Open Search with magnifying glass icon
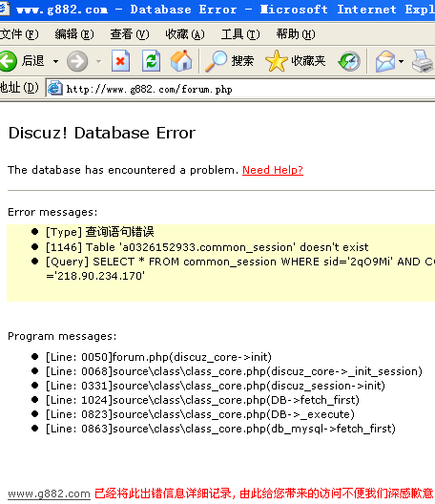 tap(229, 61)
